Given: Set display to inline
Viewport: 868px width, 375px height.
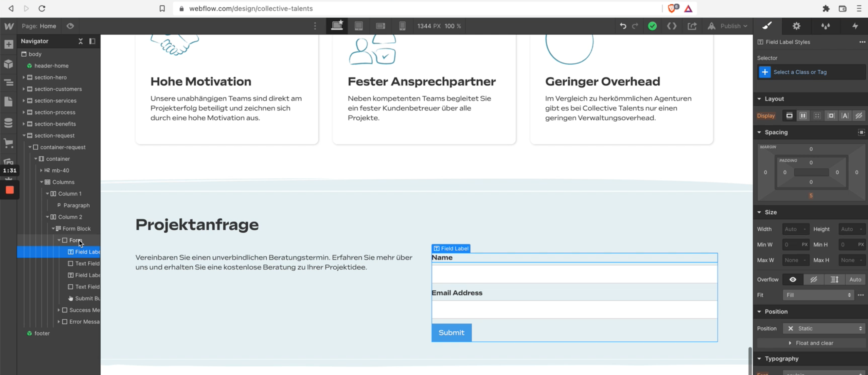Looking at the screenshot, I should click(845, 115).
